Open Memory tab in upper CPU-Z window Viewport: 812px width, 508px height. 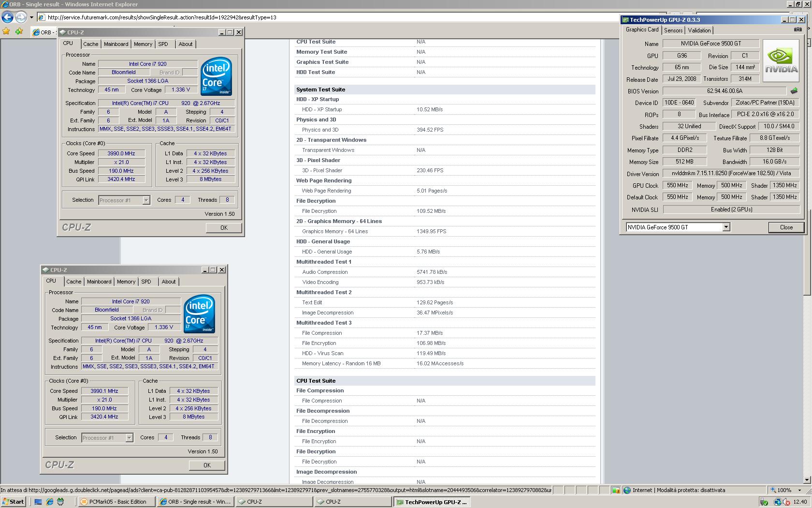143,44
